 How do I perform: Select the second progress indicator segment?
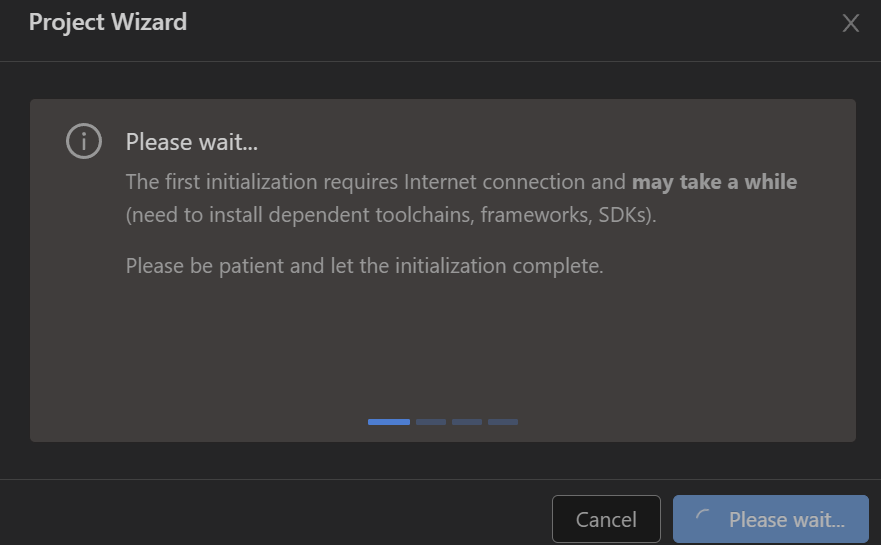pos(431,422)
